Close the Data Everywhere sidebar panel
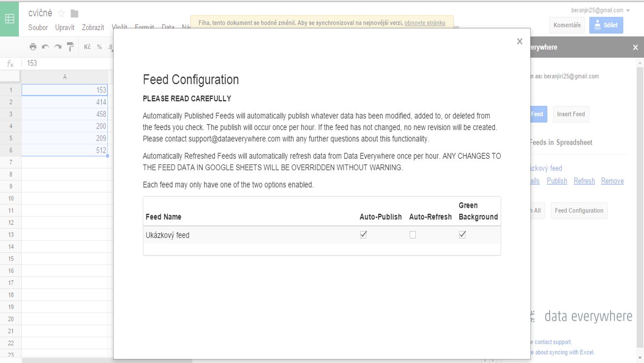The height and width of the screenshot is (363, 644). click(x=636, y=47)
